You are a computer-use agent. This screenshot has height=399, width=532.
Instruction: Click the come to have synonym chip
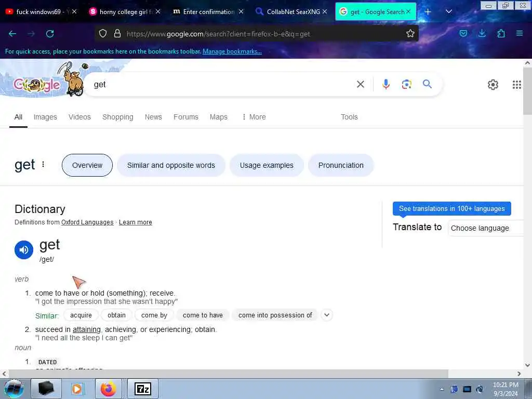click(x=203, y=315)
